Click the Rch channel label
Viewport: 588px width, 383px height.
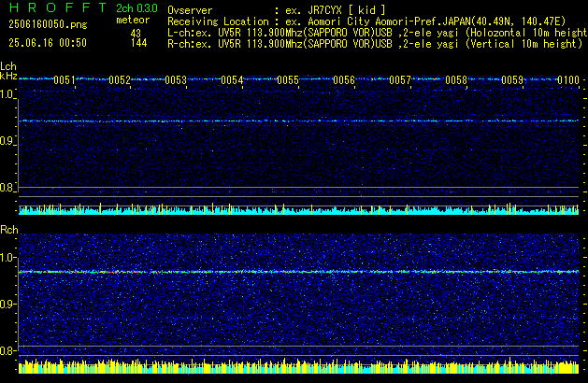click(x=9, y=230)
